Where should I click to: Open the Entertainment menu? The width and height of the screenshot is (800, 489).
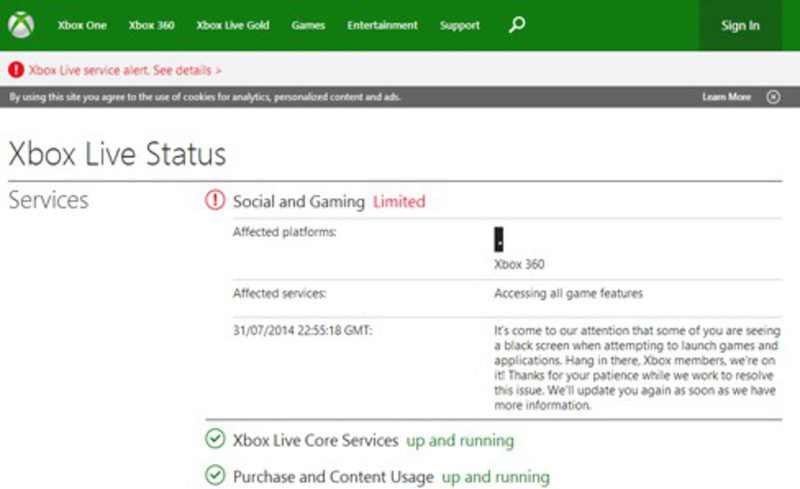click(x=382, y=25)
